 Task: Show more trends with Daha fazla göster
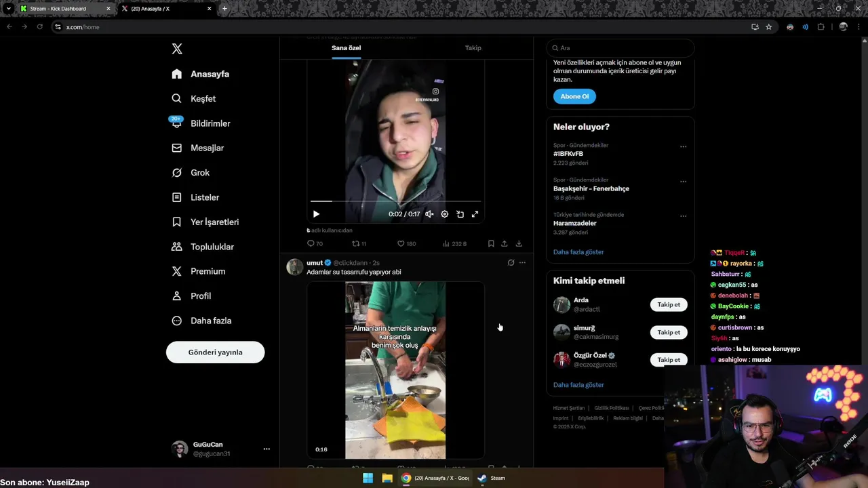(578, 252)
